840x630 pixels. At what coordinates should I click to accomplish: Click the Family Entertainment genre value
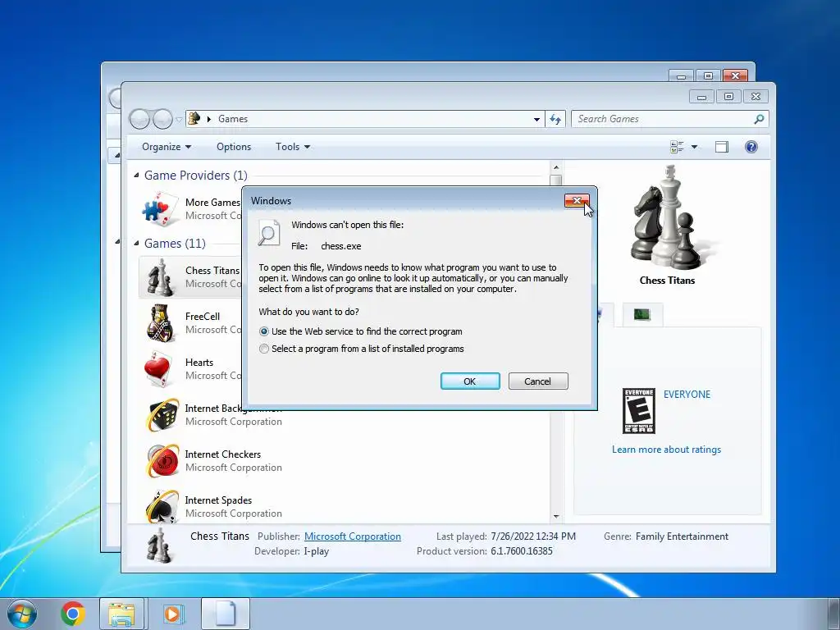[682, 536]
